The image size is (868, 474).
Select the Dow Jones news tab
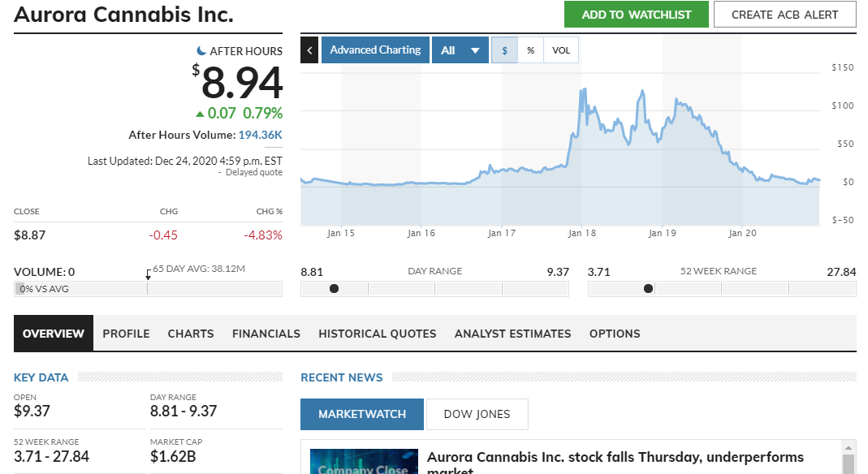[x=477, y=414]
